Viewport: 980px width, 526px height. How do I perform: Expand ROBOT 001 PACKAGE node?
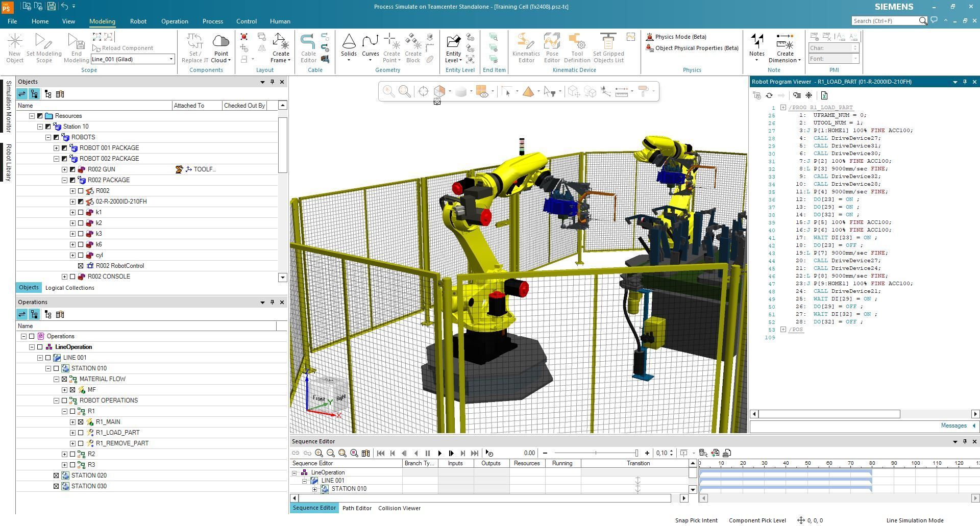click(x=56, y=148)
